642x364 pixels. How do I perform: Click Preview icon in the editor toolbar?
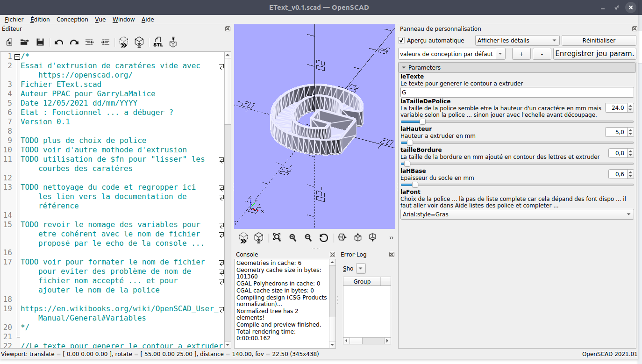123,43
